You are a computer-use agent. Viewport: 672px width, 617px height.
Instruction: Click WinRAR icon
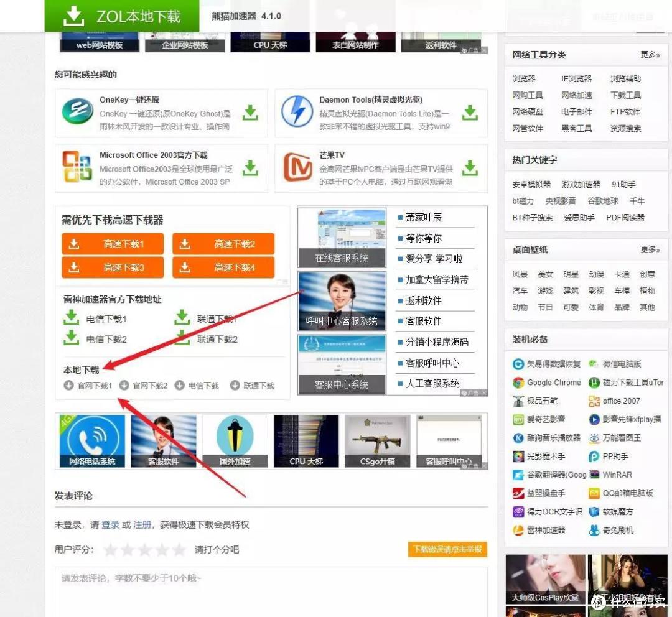tap(594, 475)
